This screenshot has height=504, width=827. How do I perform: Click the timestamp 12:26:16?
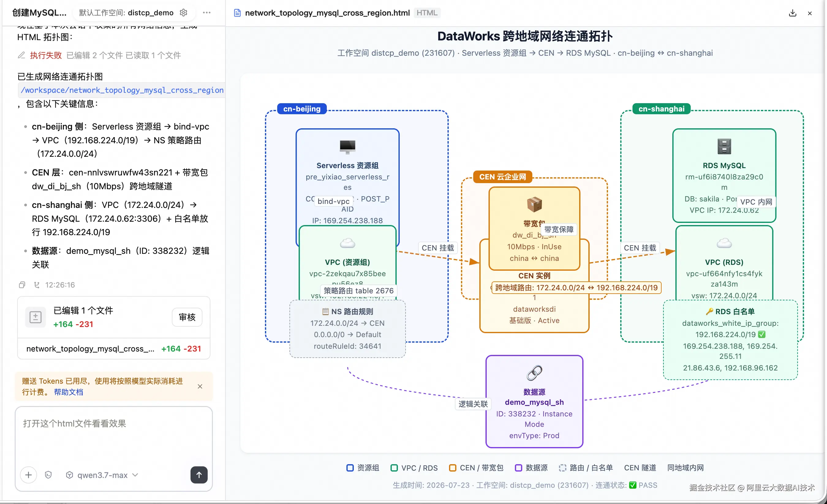(x=60, y=285)
